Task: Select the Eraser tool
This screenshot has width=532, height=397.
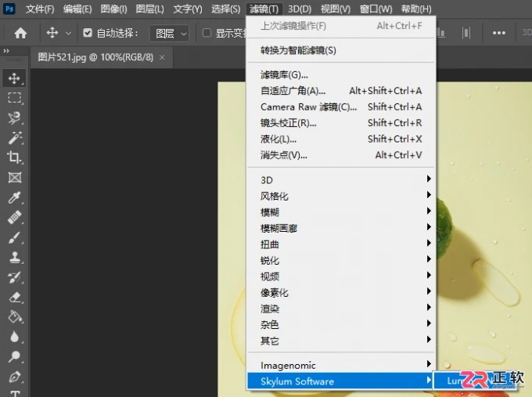Action: click(15, 297)
